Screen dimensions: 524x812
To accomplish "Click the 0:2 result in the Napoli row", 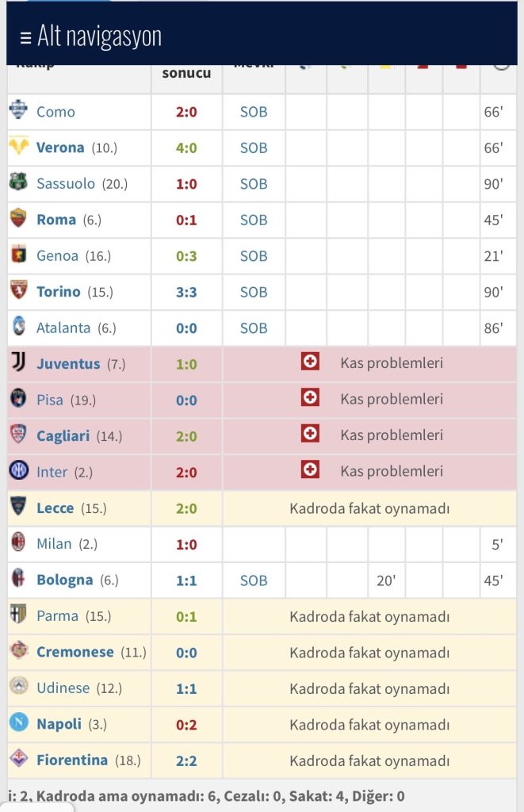I will pyautogui.click(x=186, y=724).
